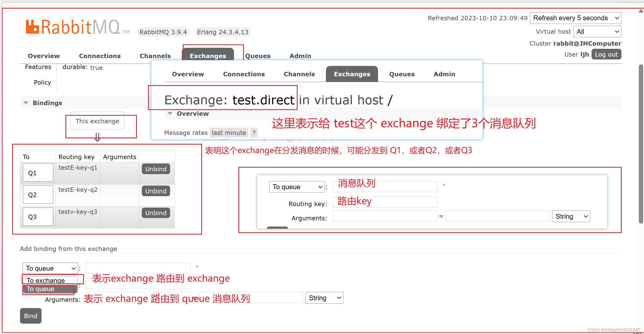Open the String type dropdown beside Arguments
This screenshot has height=334, width=644.
coord(324,298)
